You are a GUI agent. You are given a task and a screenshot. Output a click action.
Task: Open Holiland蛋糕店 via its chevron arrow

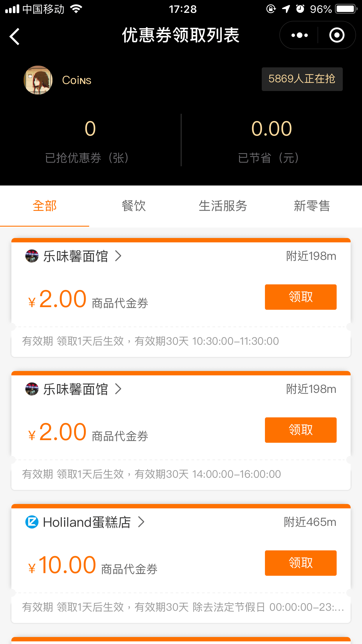pyautogui.click(x=141, y=522)
